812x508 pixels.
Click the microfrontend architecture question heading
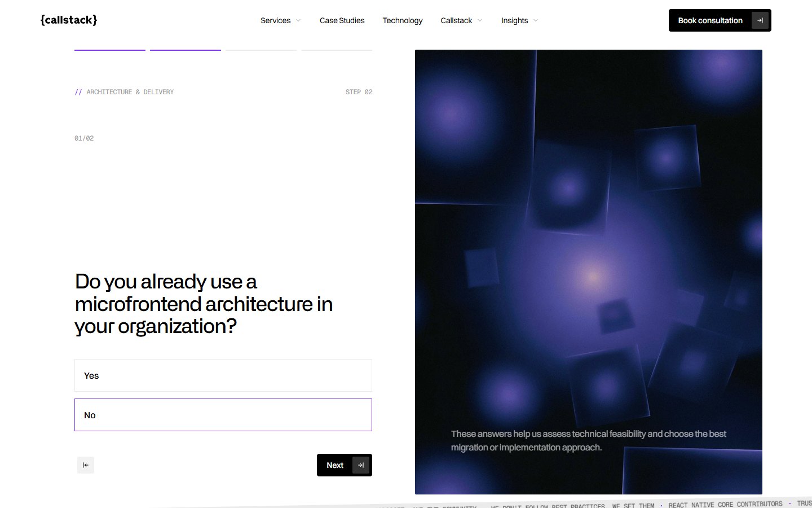click(204, 304)
